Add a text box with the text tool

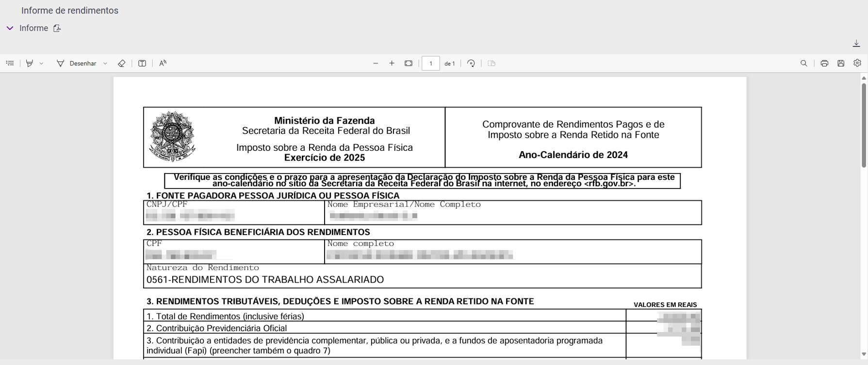142,63
